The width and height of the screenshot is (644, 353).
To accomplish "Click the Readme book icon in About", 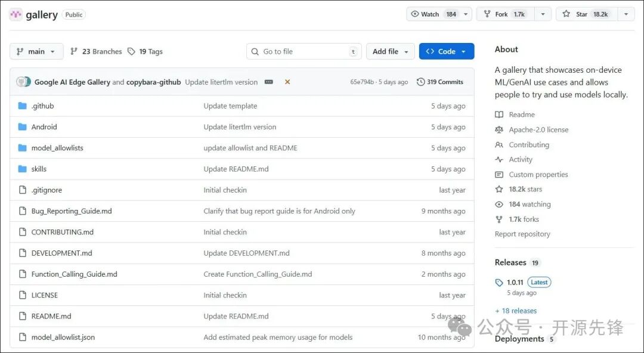I will point(499,114).
